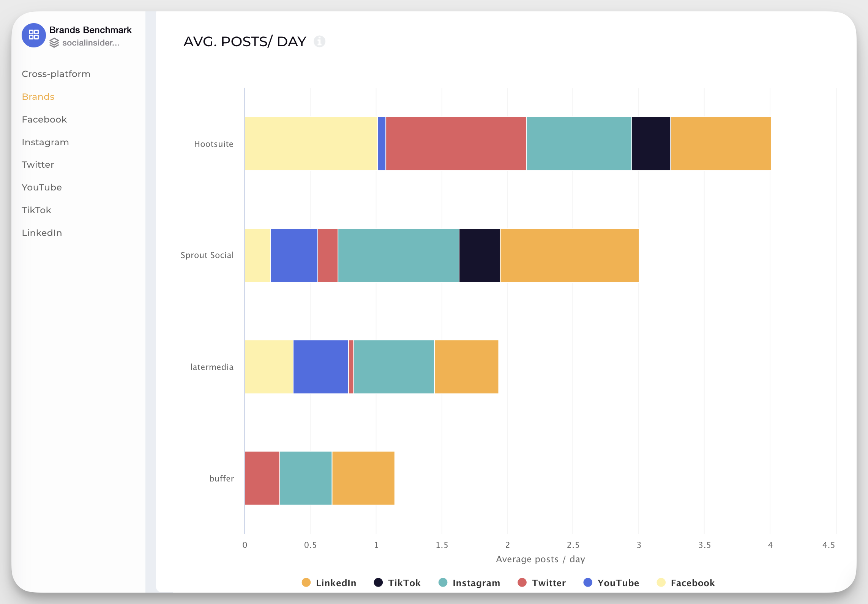868x604 pixels.
Task: Select the Brands menu item
Action: click(38, 97)
